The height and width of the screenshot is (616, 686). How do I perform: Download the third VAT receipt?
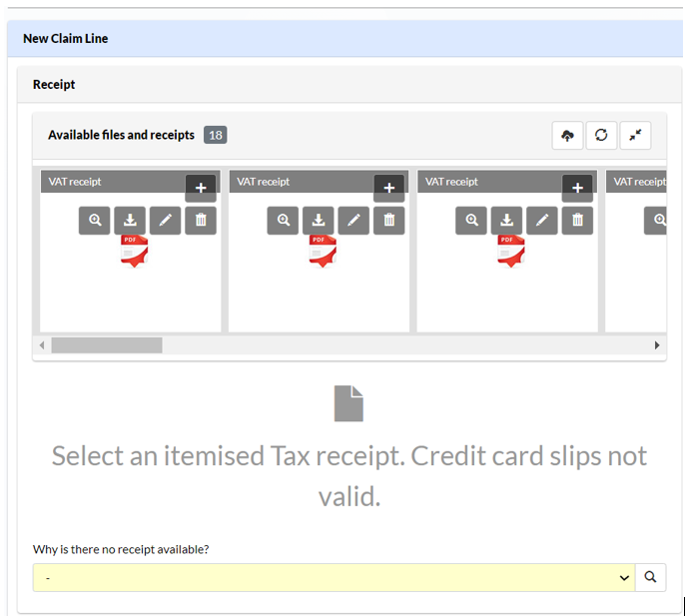pos(506,220)
